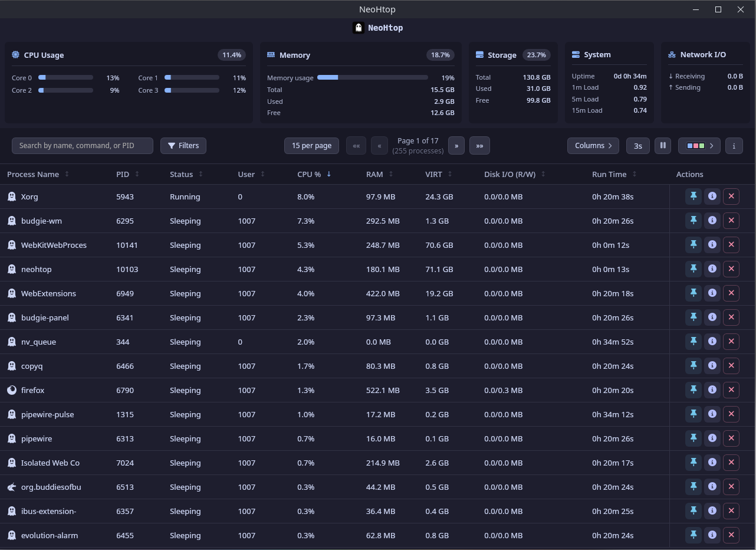Image resolution: width=756 pixels, height=550 pixels.
Task: Click the 11.4% CPU usage badge
Action: pos(232,55)
